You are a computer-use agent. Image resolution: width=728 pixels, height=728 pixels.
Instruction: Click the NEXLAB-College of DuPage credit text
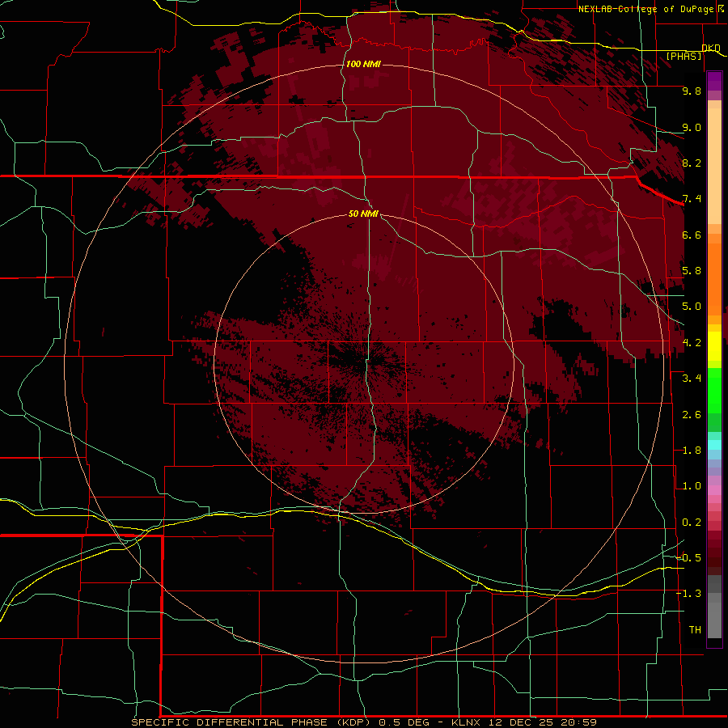645,9
